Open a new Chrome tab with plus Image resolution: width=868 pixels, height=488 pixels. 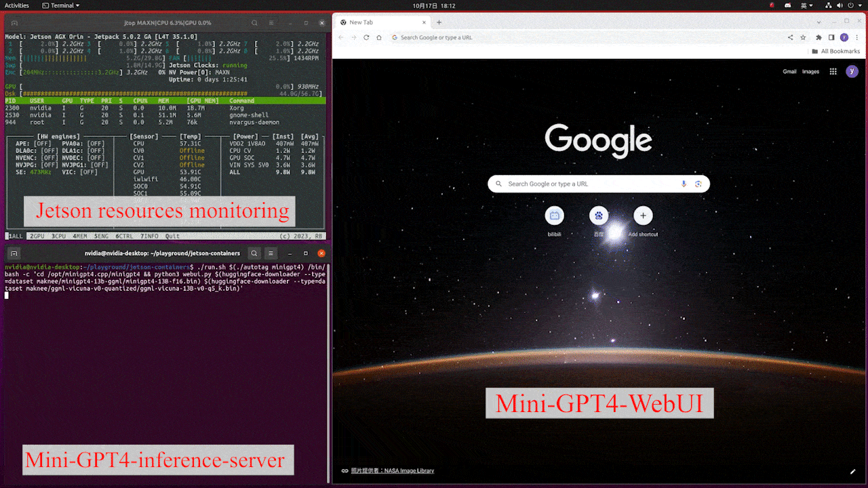[x=439, y=22]
